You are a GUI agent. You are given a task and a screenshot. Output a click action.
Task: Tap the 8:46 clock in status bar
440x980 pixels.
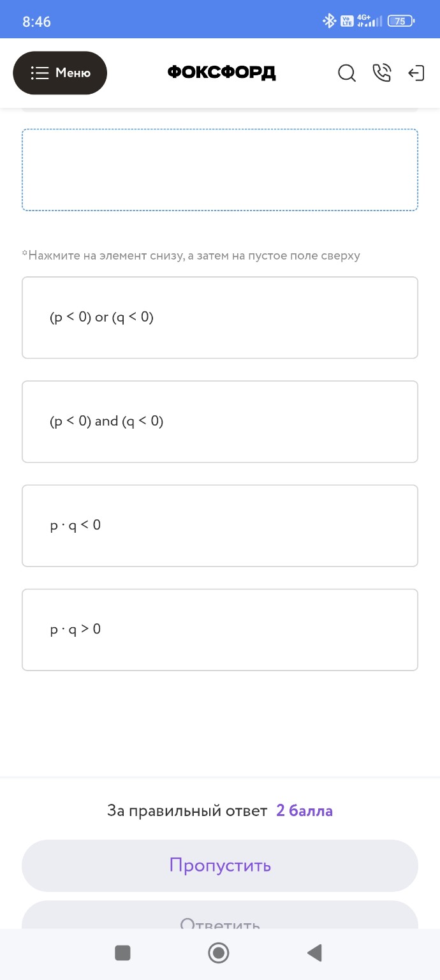(36, 22)
